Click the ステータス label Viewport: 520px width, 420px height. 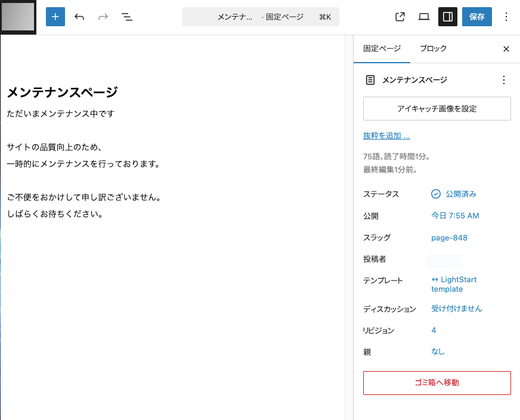(381, 194)
